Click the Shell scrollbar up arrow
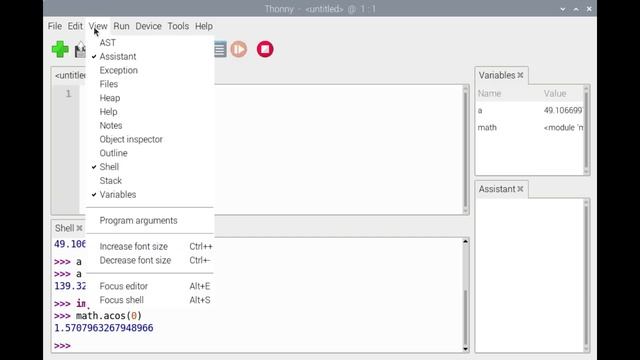 [x=465, y=241]
